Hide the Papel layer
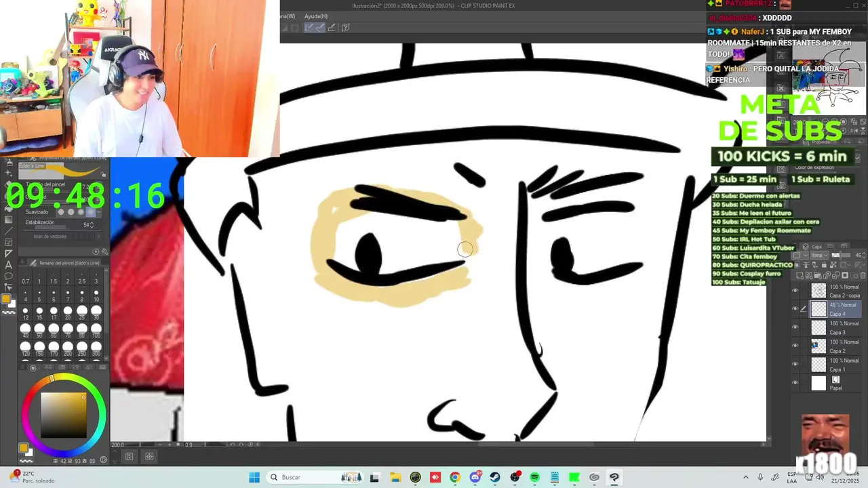Image resolution: width=868 pixels, height=488 pixels. point(795,383)
